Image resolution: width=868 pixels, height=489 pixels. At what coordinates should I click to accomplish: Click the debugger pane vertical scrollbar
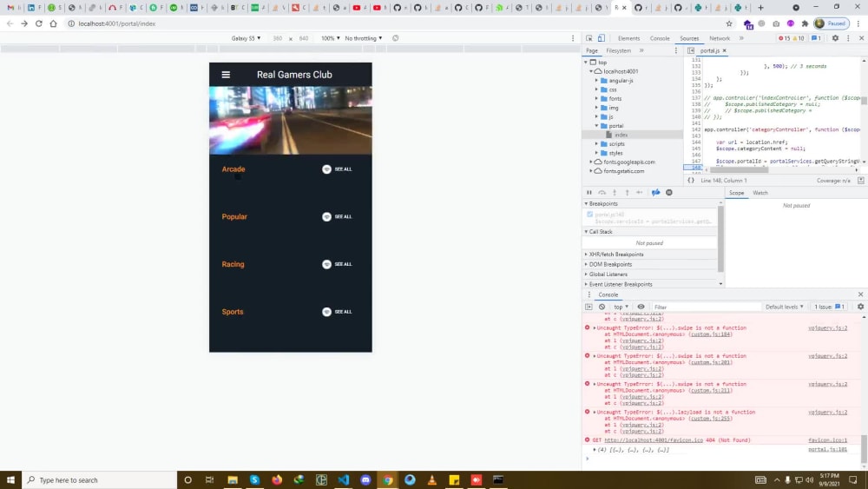coord(720,238)
